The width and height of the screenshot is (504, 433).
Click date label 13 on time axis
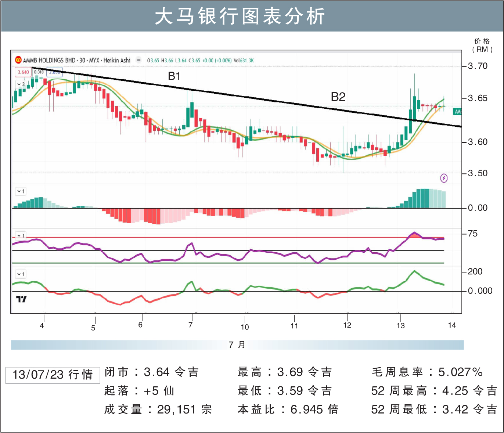(x=400, y=325)
